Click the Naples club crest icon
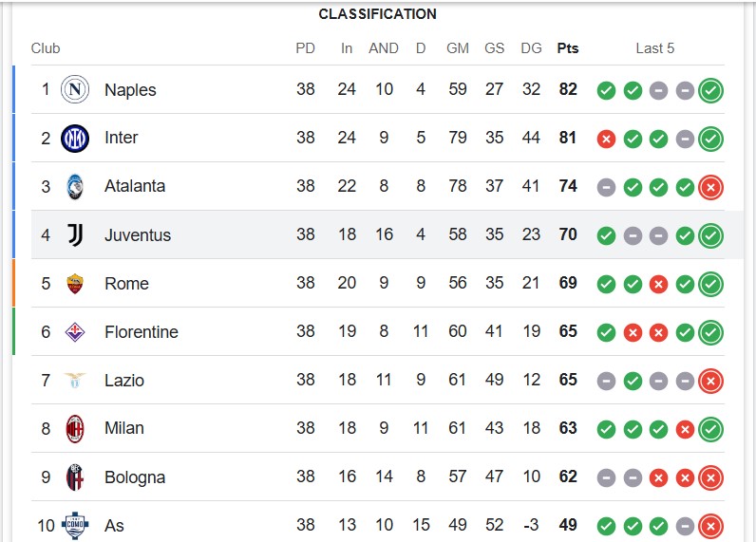 pyautogui.click(x=75, y=89)
